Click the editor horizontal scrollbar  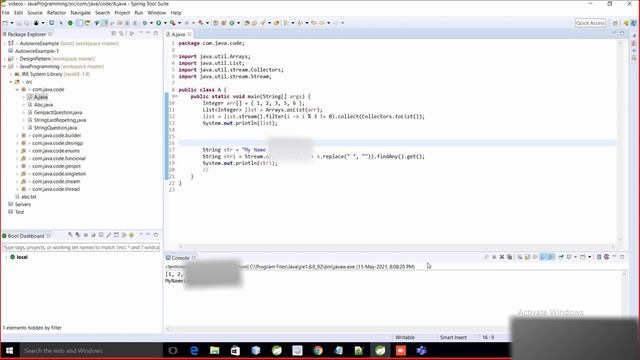click(x=397, y=247)
